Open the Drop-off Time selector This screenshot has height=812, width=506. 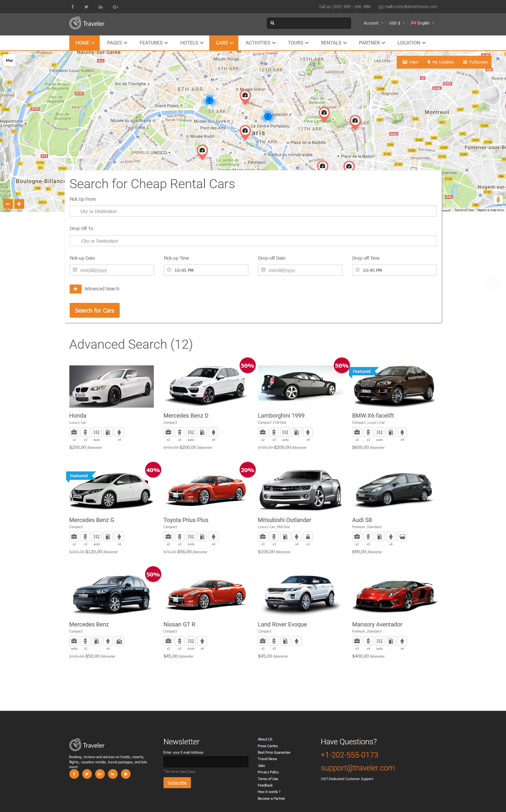tap(394, 270)
